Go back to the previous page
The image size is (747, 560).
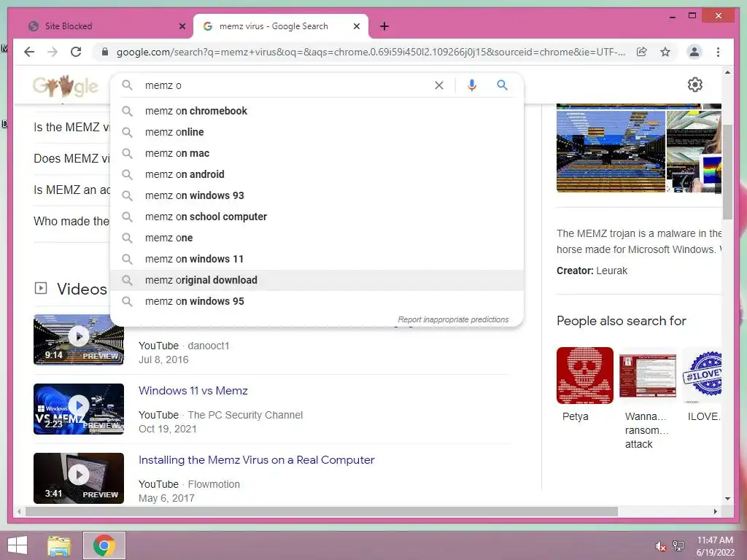pos(29,52)
